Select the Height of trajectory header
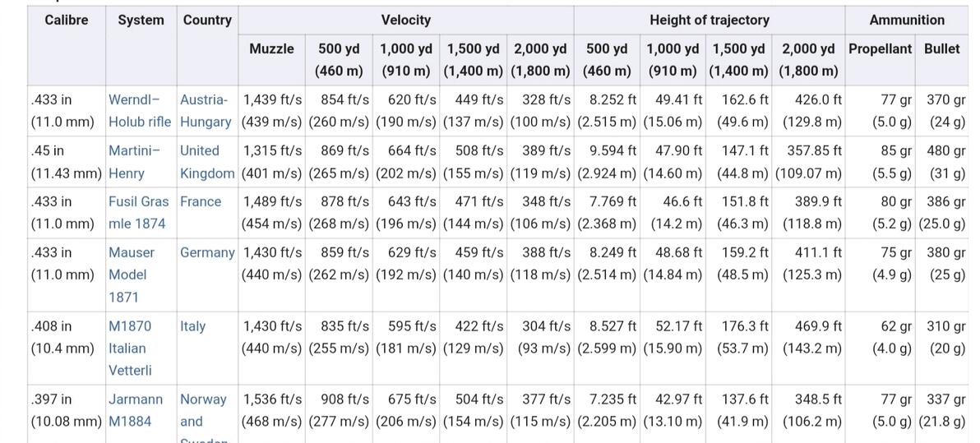The image size is (980, 443). pyautogui.click(x=709, y=20)
